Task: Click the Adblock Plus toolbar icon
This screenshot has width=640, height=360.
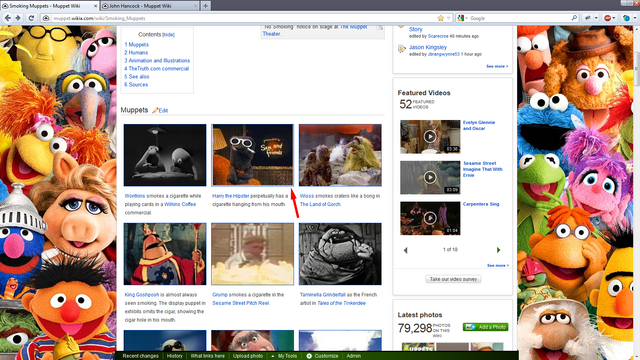Action: [x=607, y=18]
